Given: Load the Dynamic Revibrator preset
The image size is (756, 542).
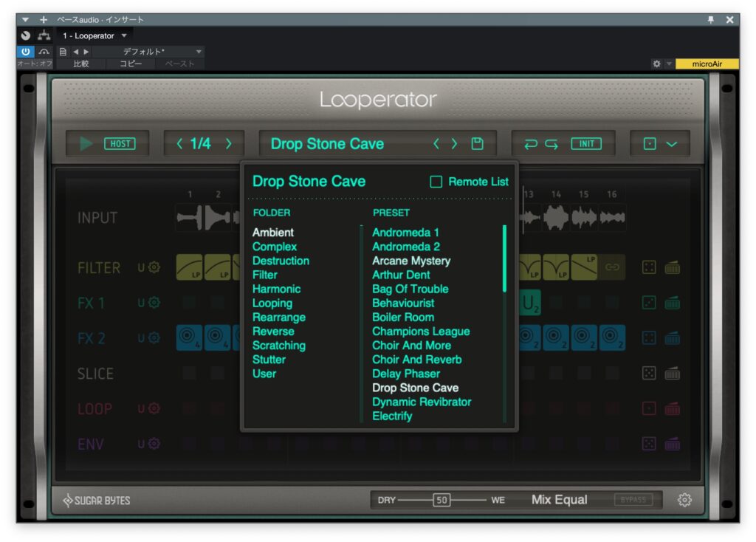Looking at the screenshot, I should 422,402.
